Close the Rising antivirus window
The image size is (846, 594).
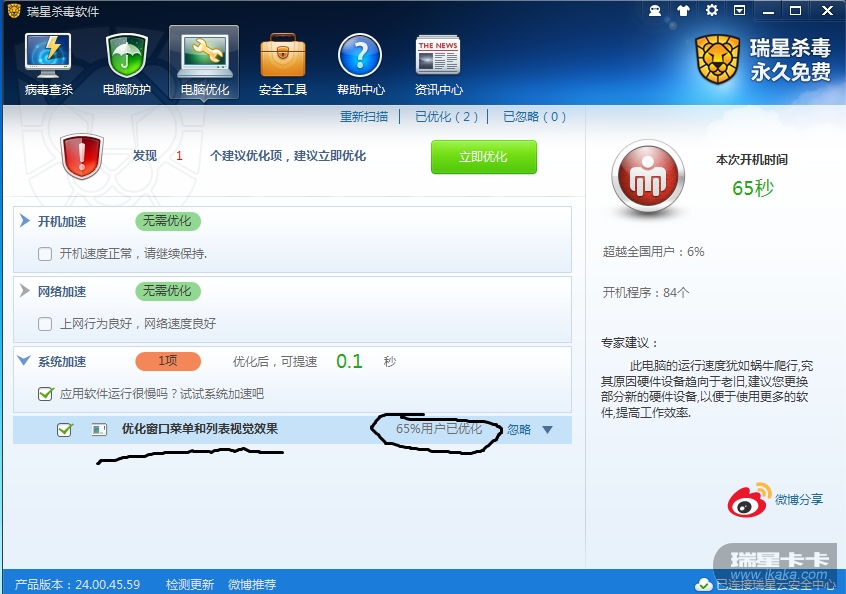click(x=827, y=11)
